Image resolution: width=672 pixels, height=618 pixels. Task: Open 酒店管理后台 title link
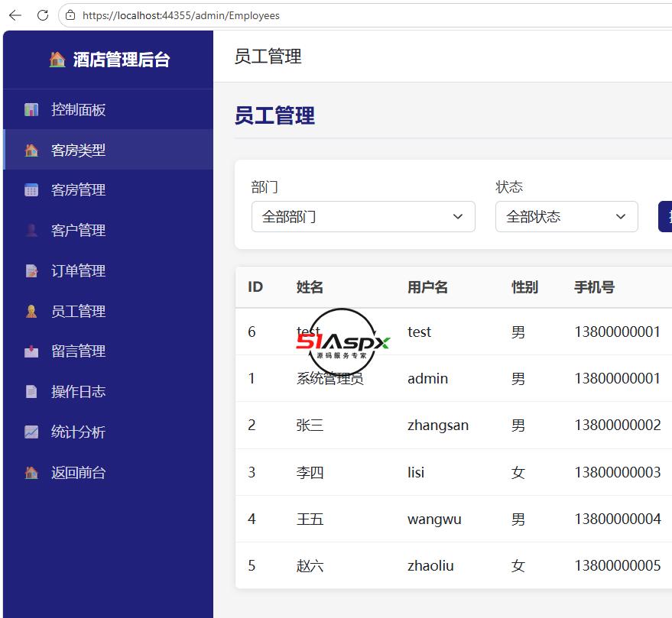[122, 60]
